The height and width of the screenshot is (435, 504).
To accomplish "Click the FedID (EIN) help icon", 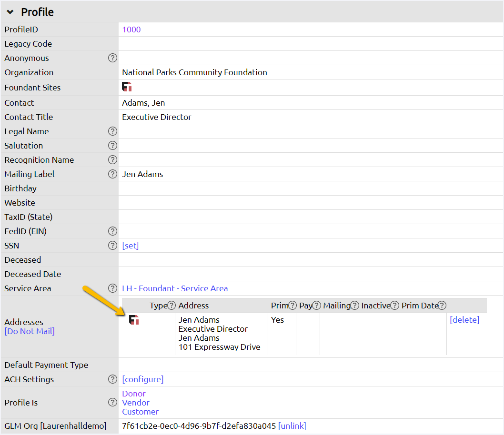I will coord(112,231).
